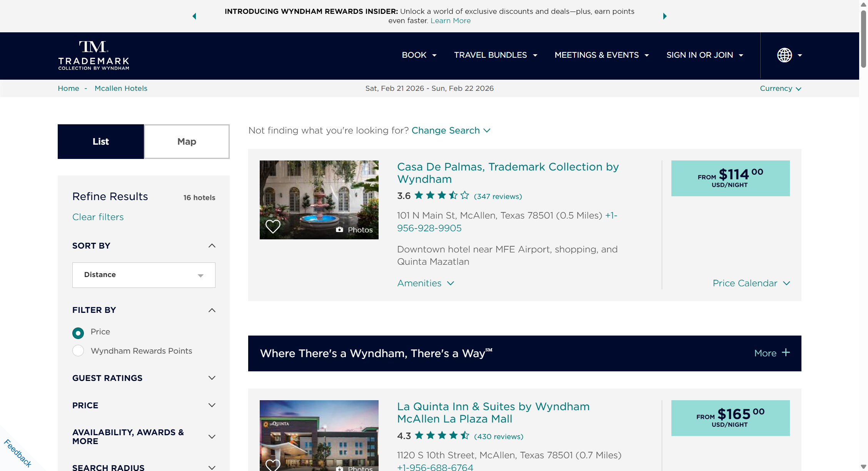Screen dimensions: 868x471
Task: Call La Quinta phone number +1-956-688-6764
Action: pos(435,467)
